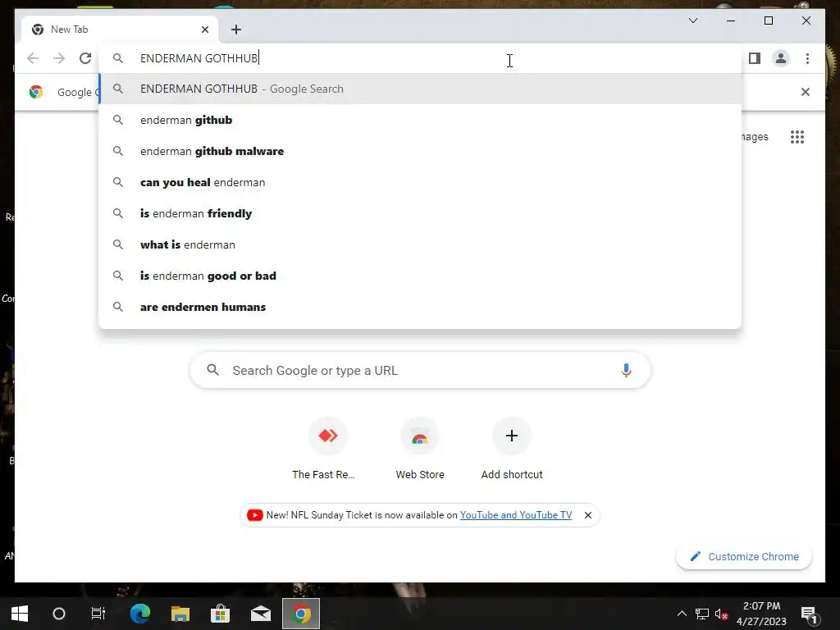The width and height of the screenshot is (840, 630).
Task: Click the YouTube logo in promo
Action: 254,515
